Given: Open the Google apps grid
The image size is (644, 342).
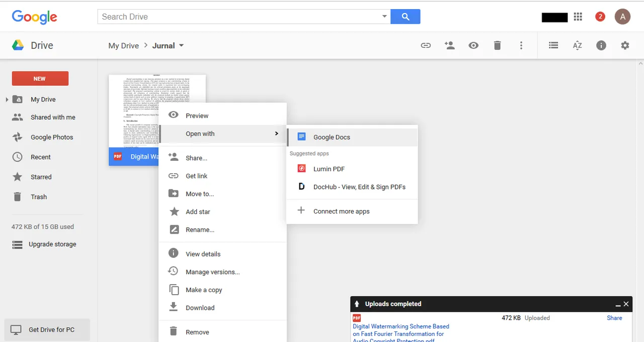Looking at the screenshot, I should coord(578,17).
